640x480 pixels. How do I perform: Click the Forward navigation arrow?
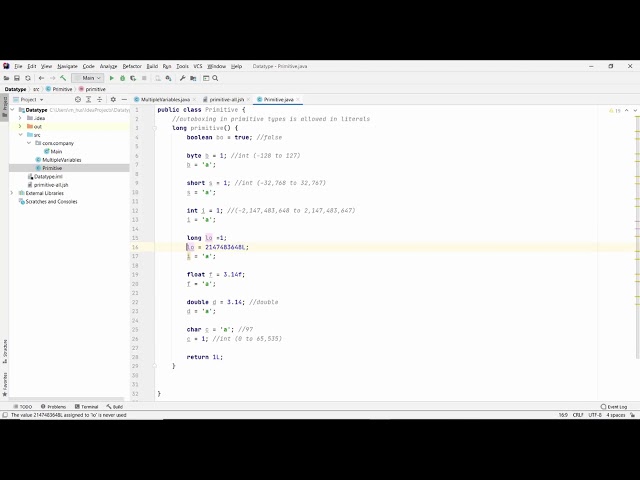point(52,78)
